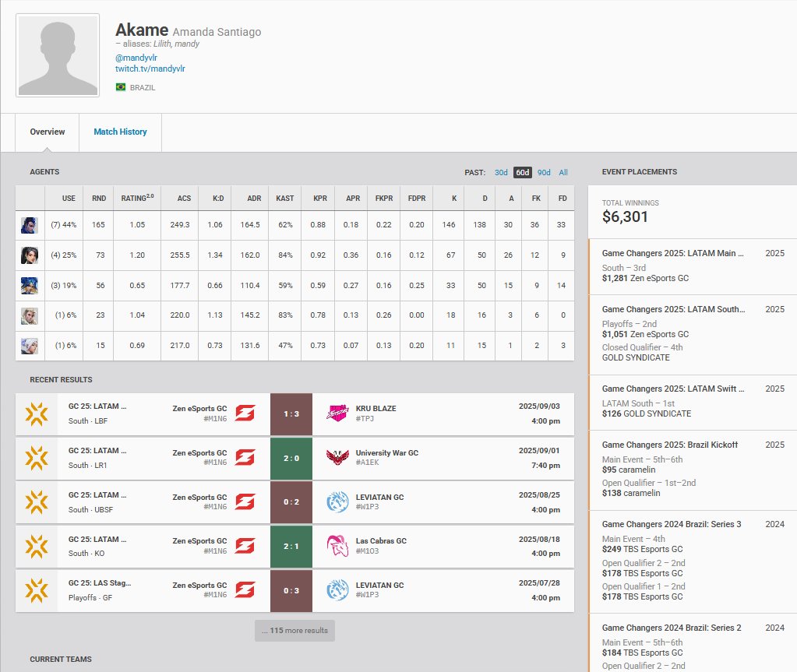Viewport: 797px width, 672px height.
Task: Open the Match History tab
Action: tap(121, 132)
